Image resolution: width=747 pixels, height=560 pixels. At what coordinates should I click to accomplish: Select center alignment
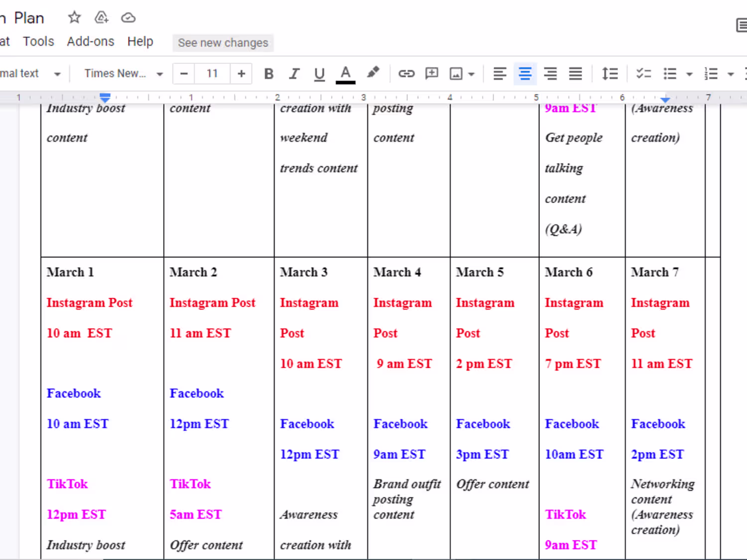(525, 74)
